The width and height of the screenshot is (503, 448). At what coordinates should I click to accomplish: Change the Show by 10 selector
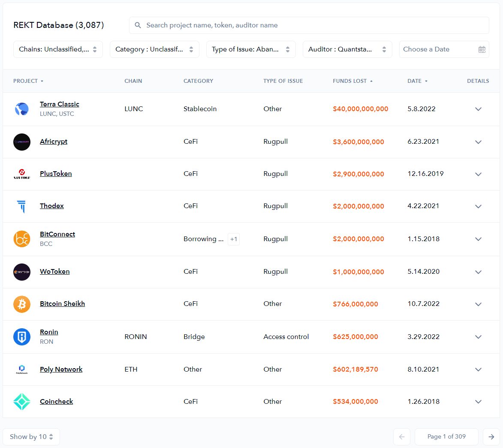click(31, 437)
